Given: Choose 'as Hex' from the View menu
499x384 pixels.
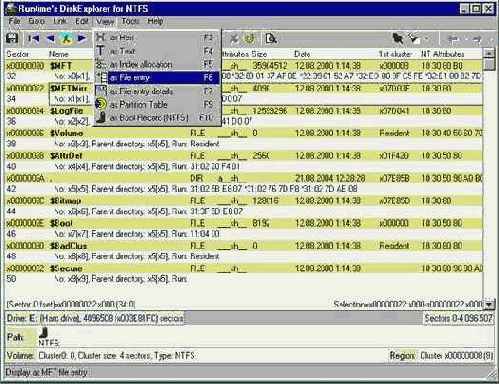Looking at the screenshot, I should (x=157, y=37).
